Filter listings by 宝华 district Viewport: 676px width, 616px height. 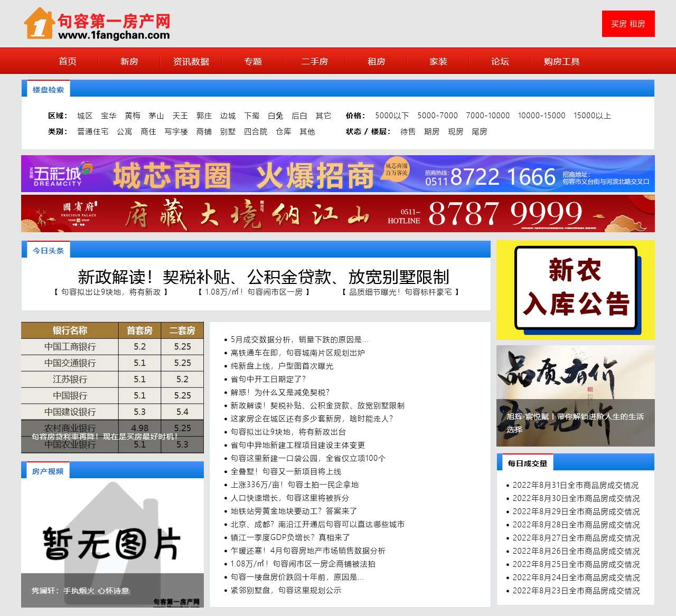coord(108,116)
